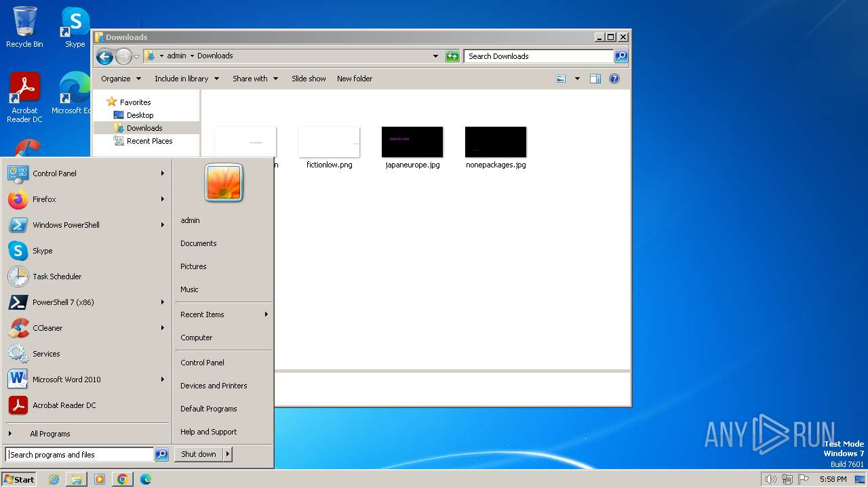Click the volume speaker tray icon
Viewport: 868px width, 488px height.
coord(770,479)
